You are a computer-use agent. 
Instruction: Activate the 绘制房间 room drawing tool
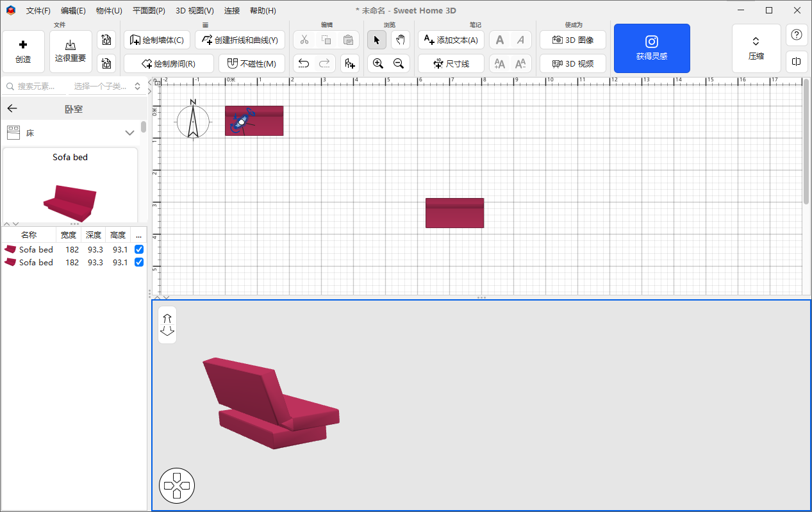[168, 63]
